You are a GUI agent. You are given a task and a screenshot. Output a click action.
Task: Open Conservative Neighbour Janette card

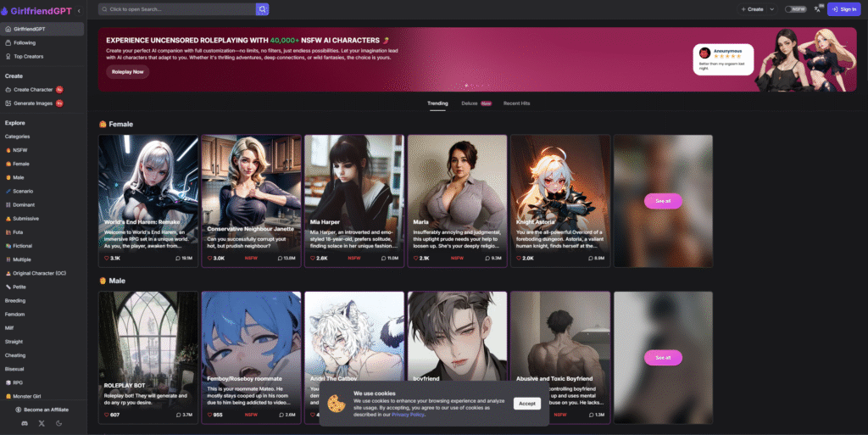point(251,201)
